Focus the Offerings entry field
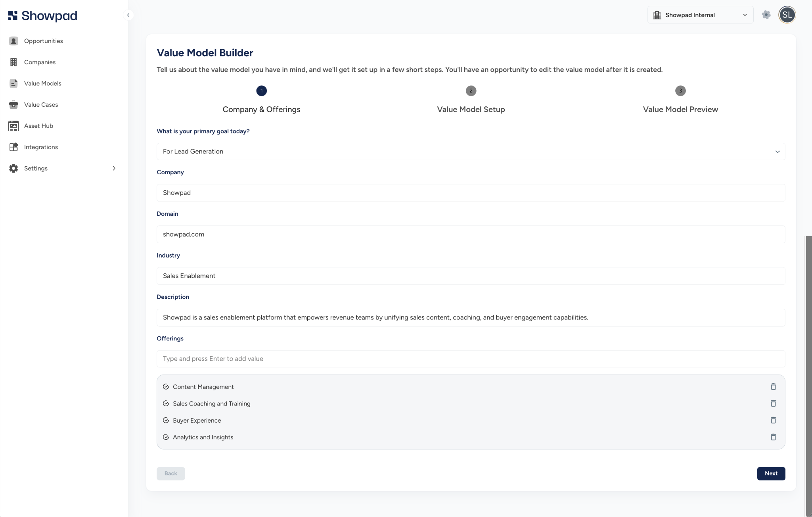The height and width of the screenshot is (517, 812). [x=471, y=359]
